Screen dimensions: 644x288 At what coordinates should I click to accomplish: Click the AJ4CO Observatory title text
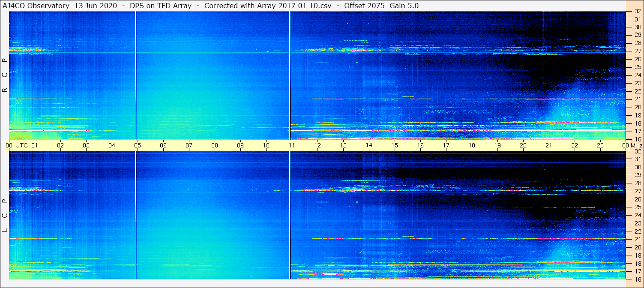[36, 6]
